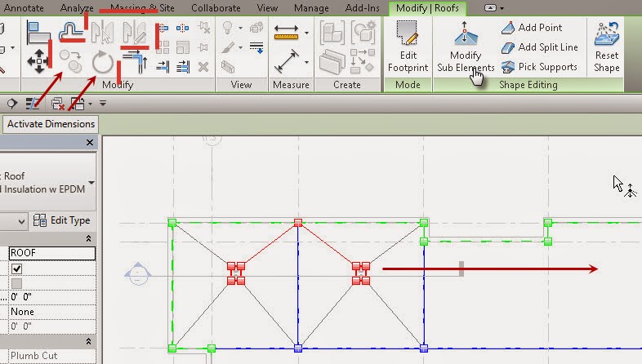This screenshot has height=364, width=642.
Task: Open Customize Quick Access Toolbar dropdown
Action: tap(103, 104)
